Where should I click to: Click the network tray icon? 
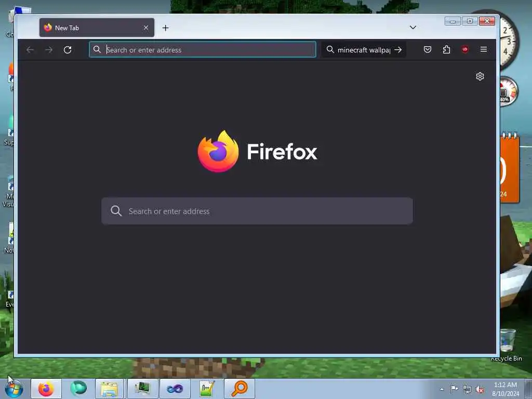pos(467,390)
